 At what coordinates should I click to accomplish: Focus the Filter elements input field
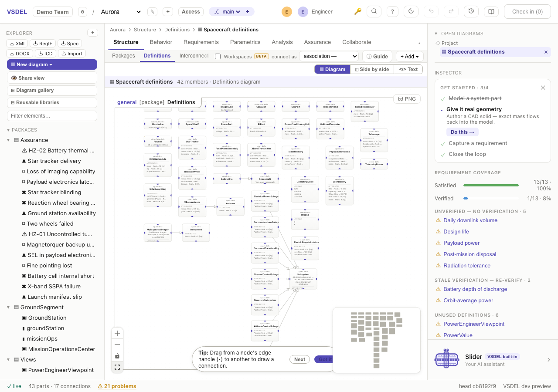pyautogui.click(x=52, y=116)
